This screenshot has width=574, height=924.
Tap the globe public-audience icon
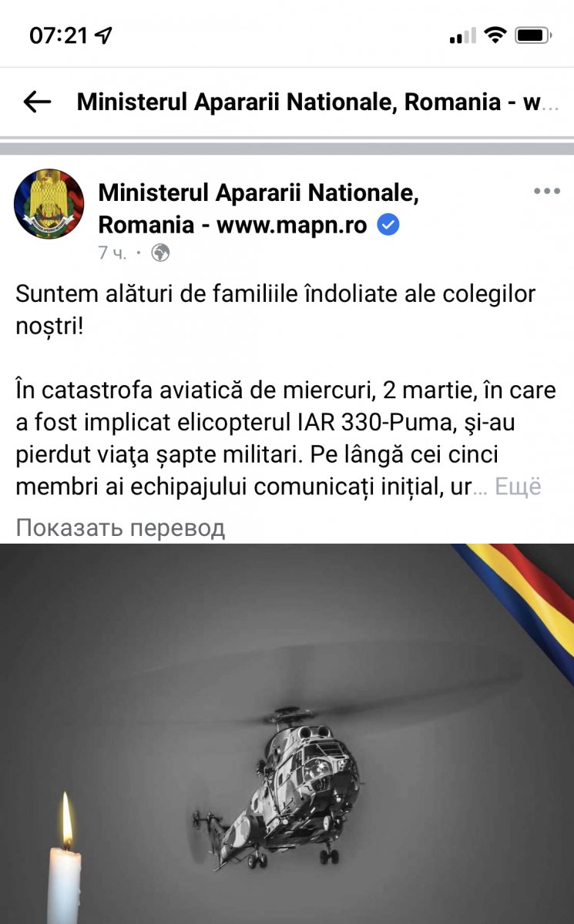tap(160, 253)
